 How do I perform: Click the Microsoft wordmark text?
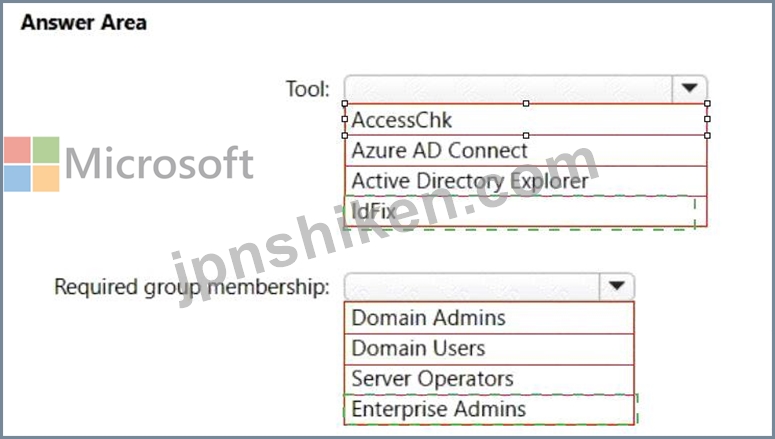(159, 163)
